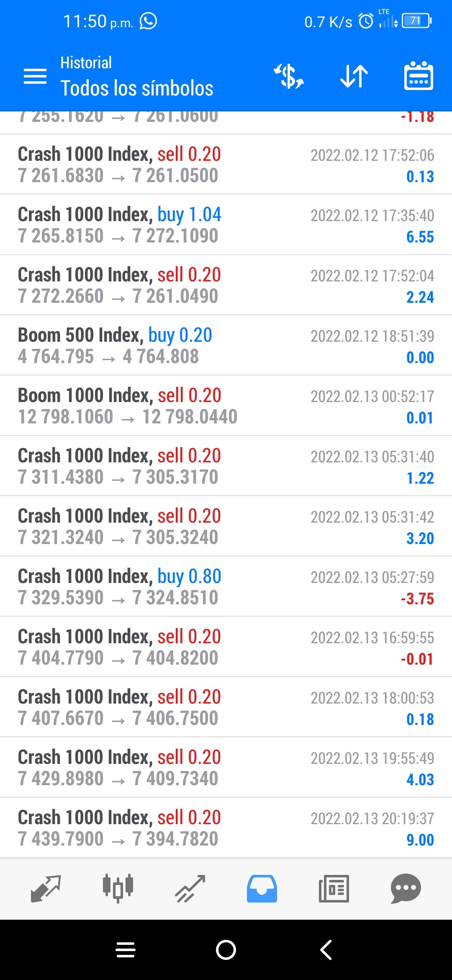Image resolution: width=452 pixels, height=980 pixels.
Task: Tap the Android back arrow button
Action: [326, 950]
